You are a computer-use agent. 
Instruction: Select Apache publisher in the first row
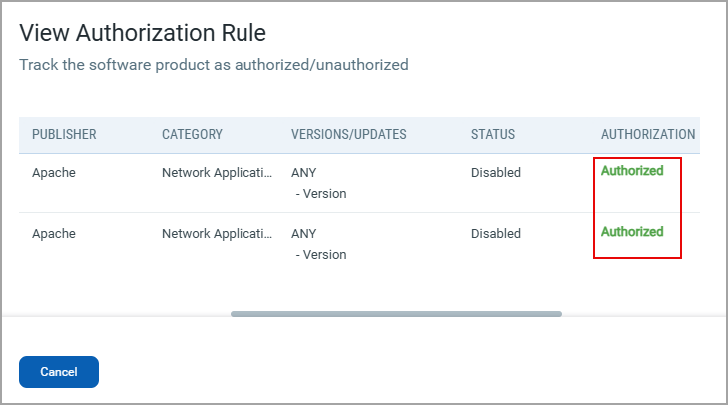54,173
